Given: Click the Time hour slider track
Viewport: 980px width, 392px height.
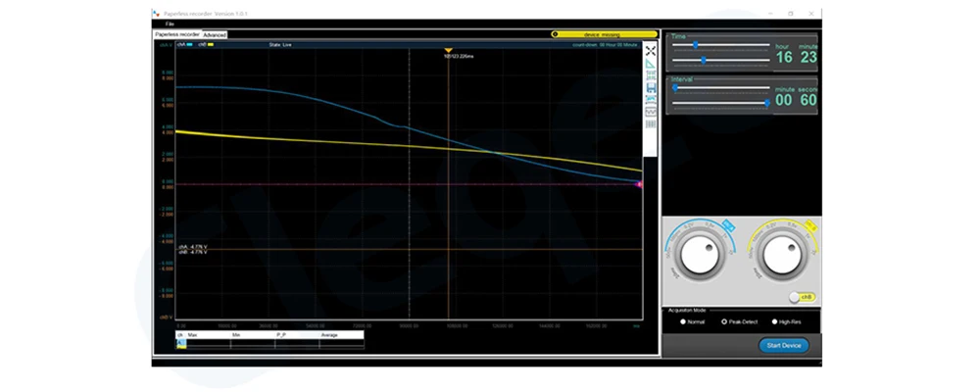Looking at the screenshot, I should pyautogui.click(x=720, y=44).
